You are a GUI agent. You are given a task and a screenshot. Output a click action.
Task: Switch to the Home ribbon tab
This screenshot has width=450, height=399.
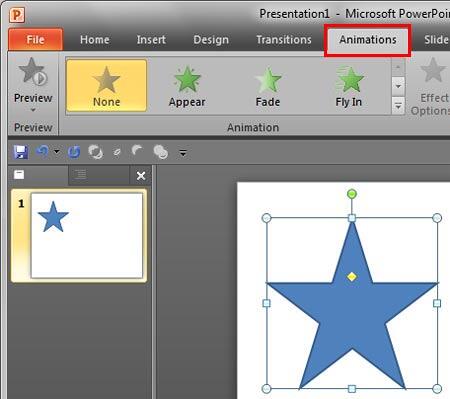pos(95,40)
